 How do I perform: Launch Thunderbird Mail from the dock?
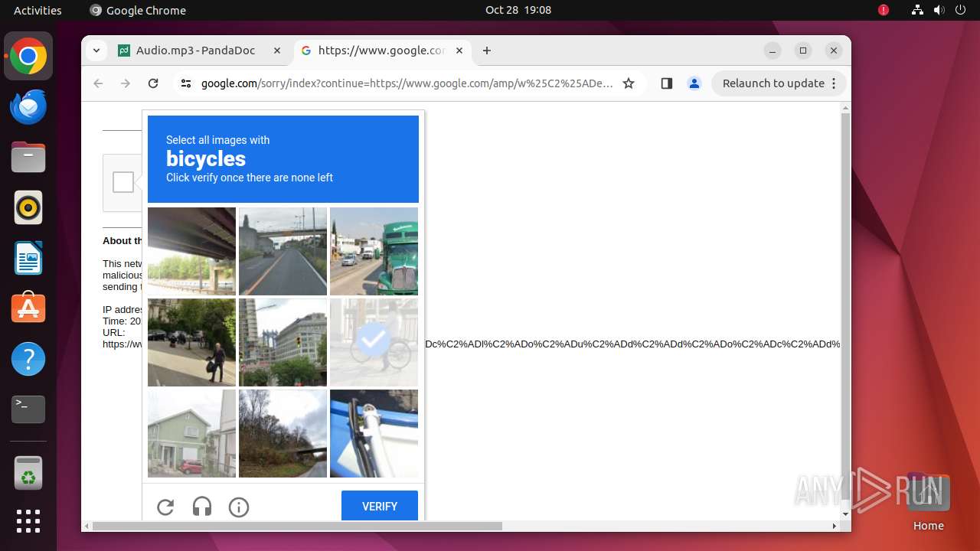[28, 107]
